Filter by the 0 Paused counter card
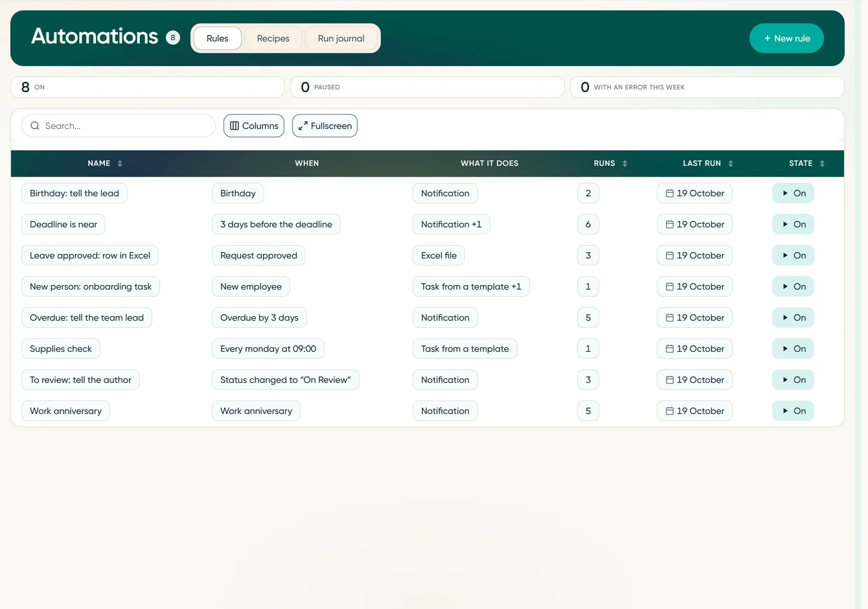The height and width of the screenshot is (609, 868). point(428,87)
